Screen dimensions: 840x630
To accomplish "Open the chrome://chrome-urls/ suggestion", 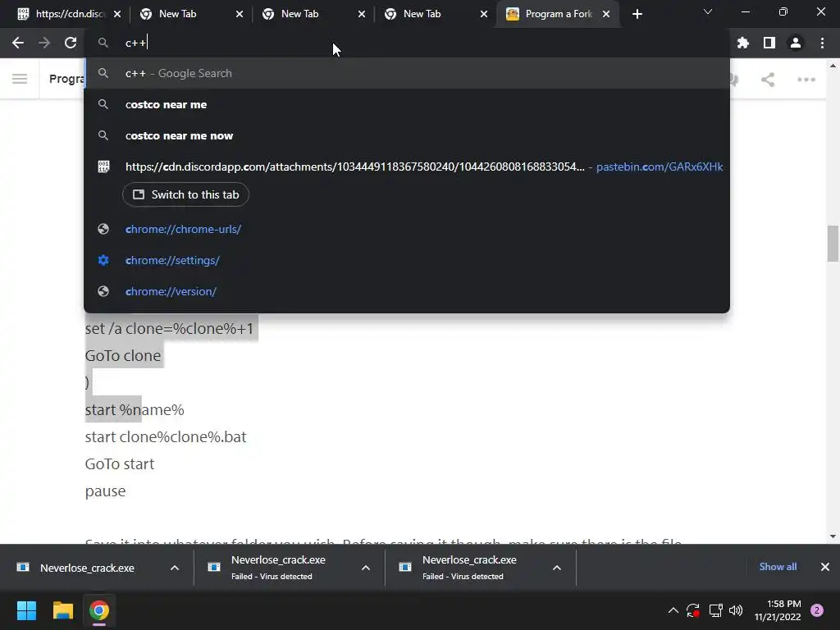I will click(407, 230).
